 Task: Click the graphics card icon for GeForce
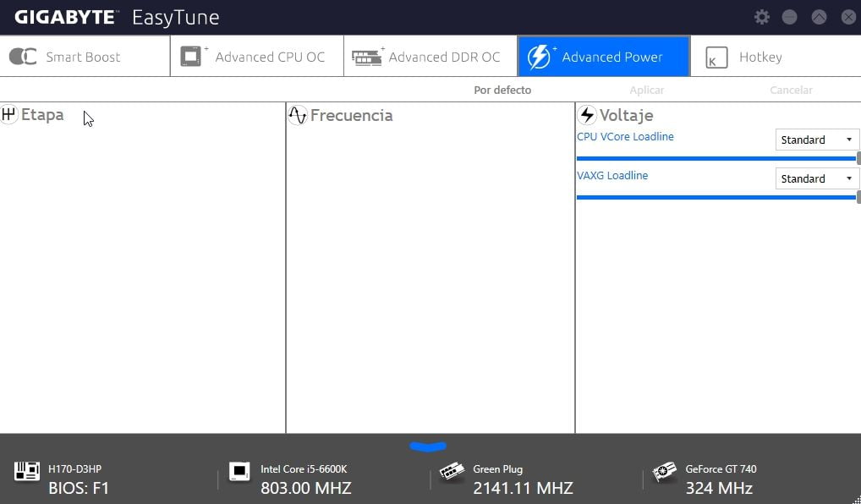[664, 472]
